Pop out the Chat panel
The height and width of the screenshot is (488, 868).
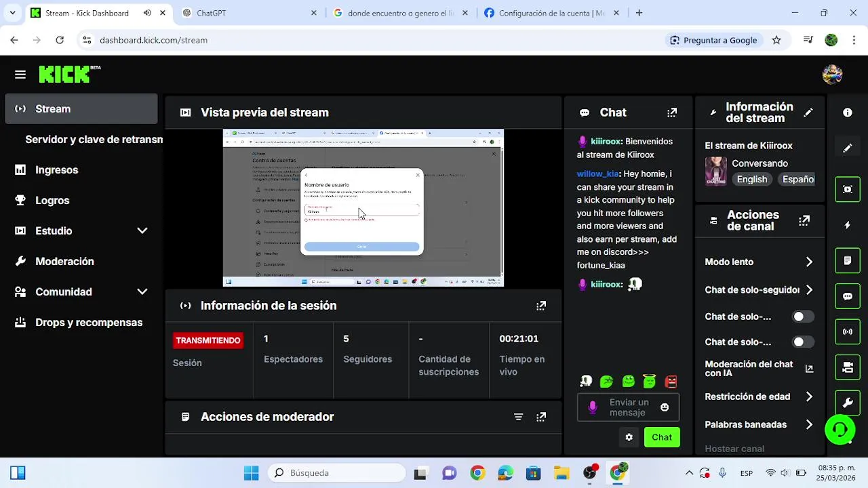pyautogui.click(x=672, y=113)
